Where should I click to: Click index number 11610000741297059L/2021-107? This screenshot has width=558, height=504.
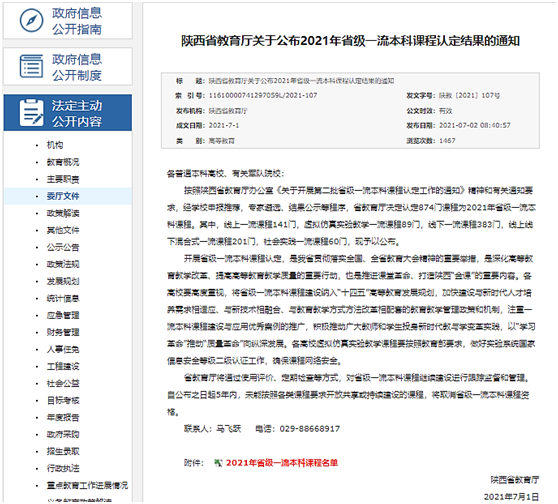click(263, 95)
